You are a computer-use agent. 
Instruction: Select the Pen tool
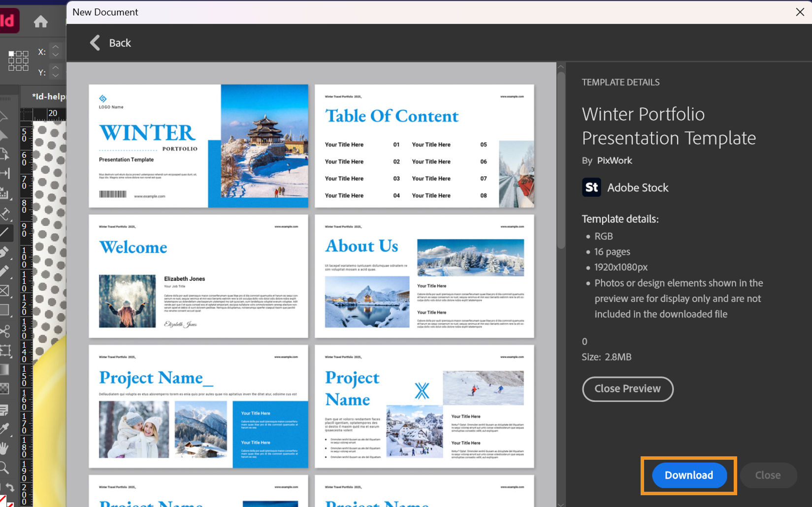pyautogui.click(x=4, y=252)
